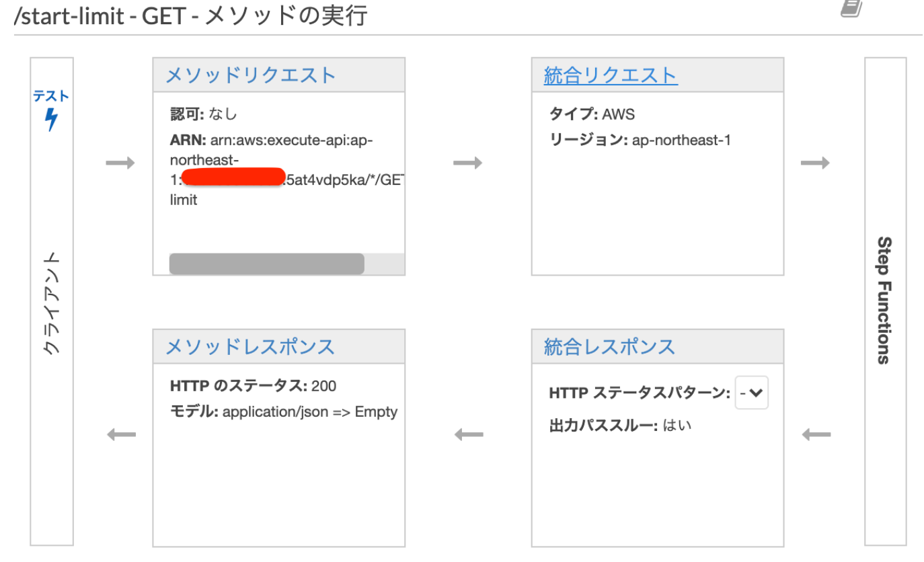The width and height of the screenshot is (924, 562).
Task: Click arrow from Step Functions to 統合レスポンス
Action: pos(816,435)
